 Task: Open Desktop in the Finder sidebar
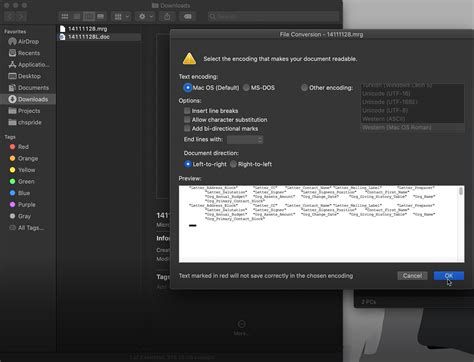28,76
